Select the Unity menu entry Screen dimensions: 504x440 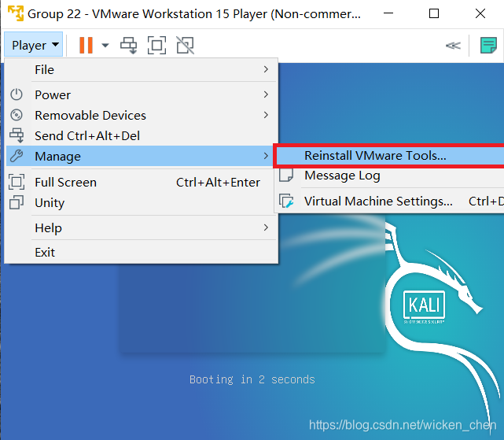pos(142,203)
